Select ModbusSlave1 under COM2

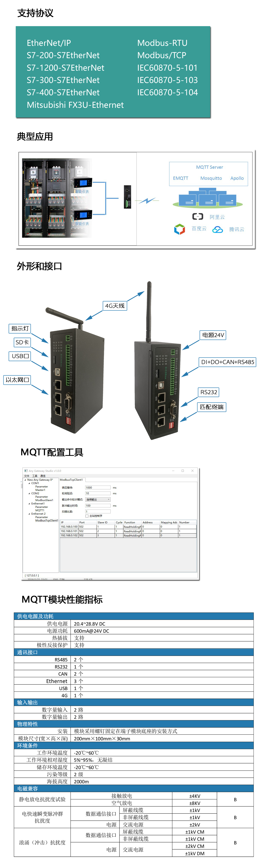pyautogui.click(x=44, y=500)
